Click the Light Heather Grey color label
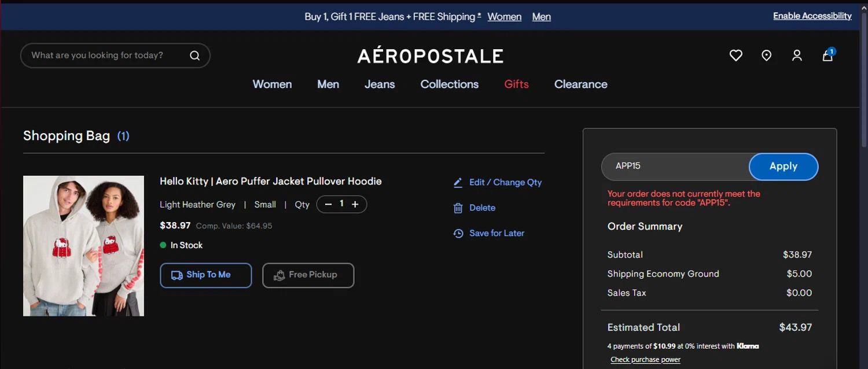868x369 pixels. (197, 205)
